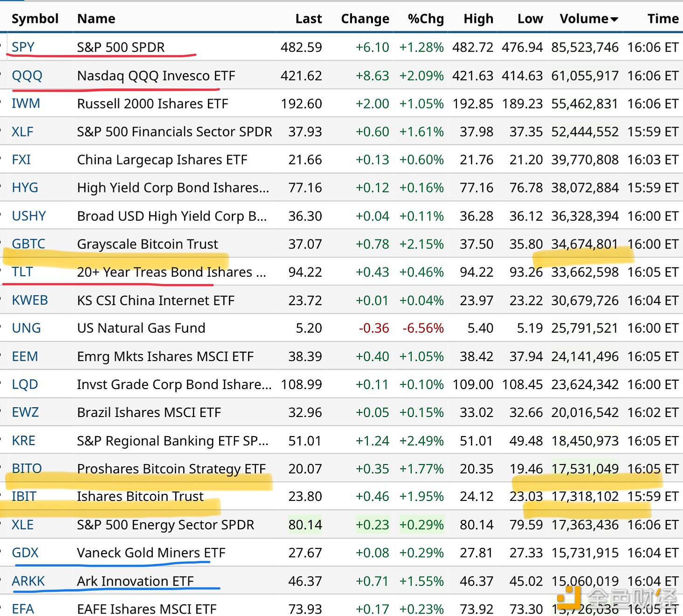
Task: Click the TLT volume 33,662,598
Action: [x=585, y=272]
